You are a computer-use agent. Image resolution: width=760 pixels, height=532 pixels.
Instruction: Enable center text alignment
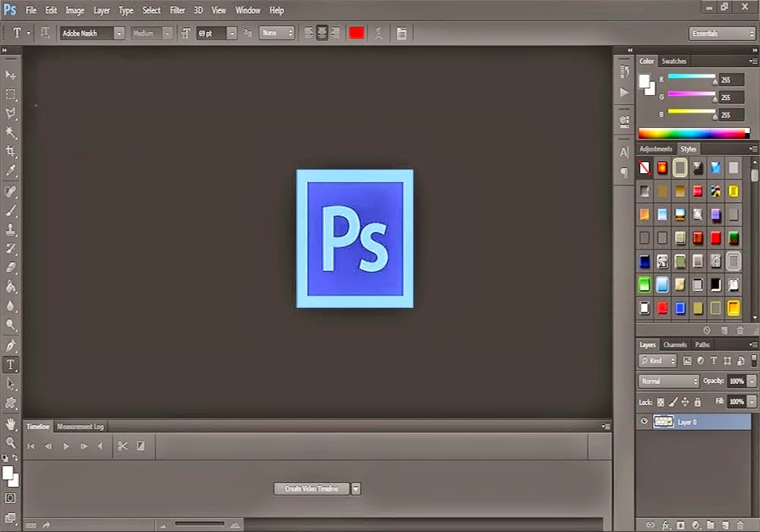[321, 33]
